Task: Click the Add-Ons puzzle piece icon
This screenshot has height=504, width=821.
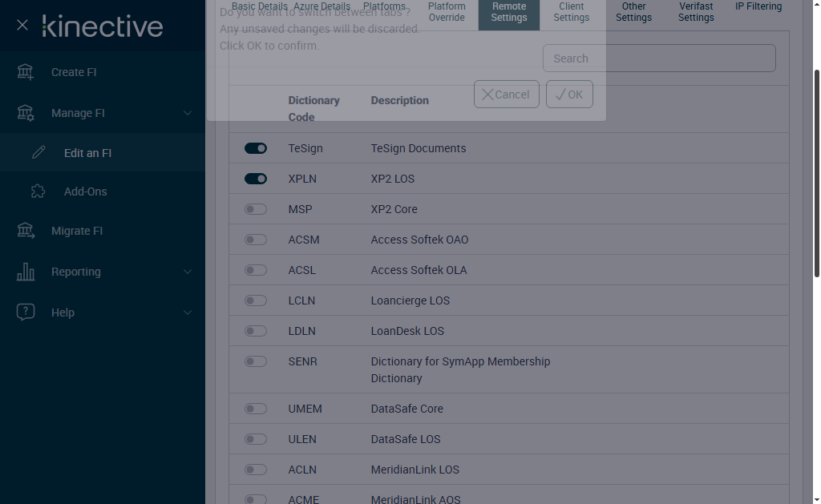Action: tap(38, 192)
